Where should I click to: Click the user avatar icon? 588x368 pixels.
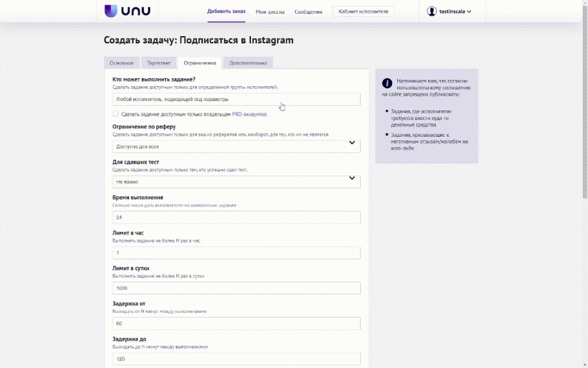coord(432,11)
